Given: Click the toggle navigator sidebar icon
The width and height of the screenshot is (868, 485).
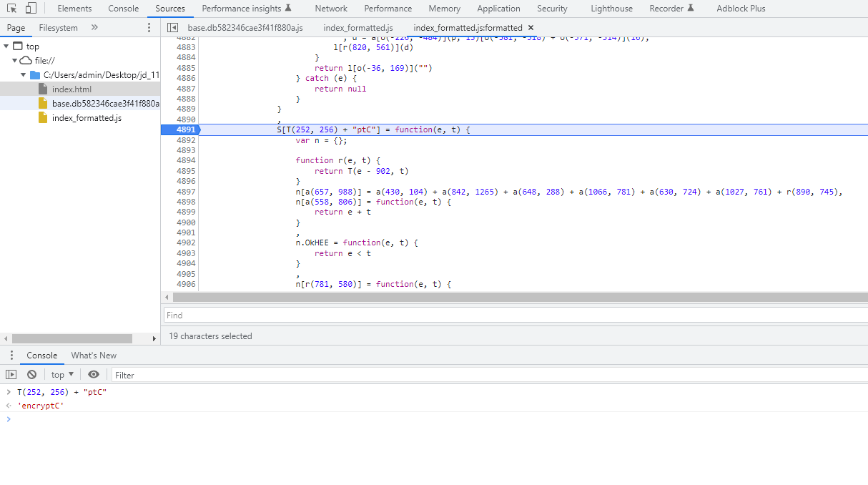Looking at the screenshot, I should point(172,27).
